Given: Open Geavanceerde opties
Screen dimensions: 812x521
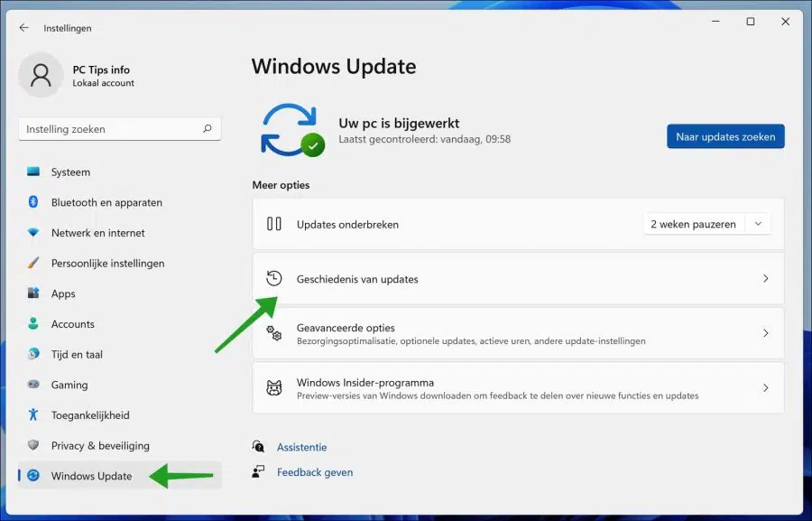Looking at the screenshot, I should (518, 333).
